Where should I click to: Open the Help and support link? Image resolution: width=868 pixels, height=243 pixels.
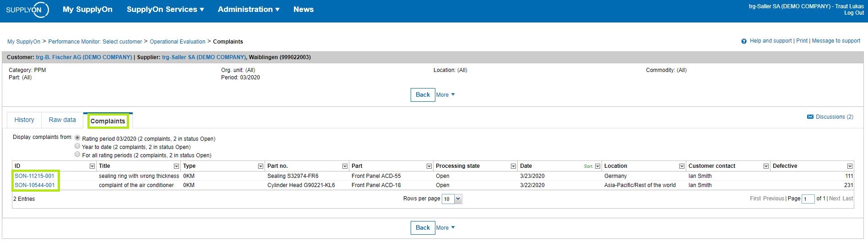pos(770,41)
